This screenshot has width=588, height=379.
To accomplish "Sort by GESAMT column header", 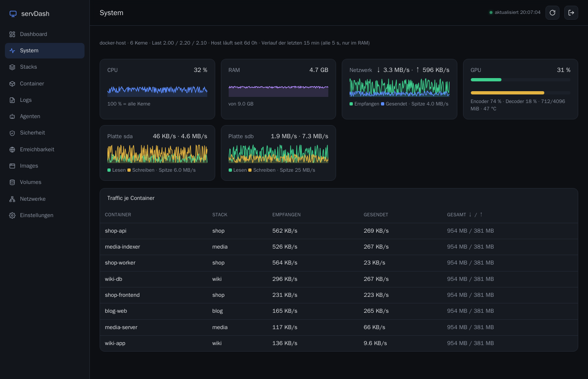I will click(x=465, y=215).
